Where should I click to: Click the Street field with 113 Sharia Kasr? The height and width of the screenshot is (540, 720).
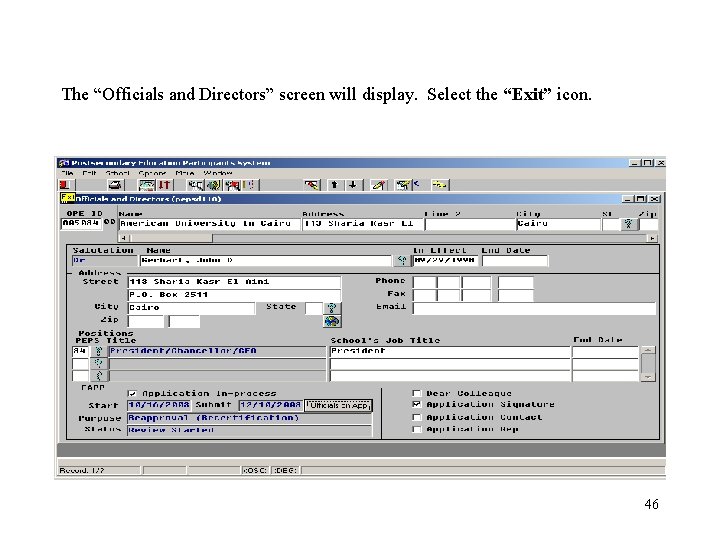click(x=234, y=282)
